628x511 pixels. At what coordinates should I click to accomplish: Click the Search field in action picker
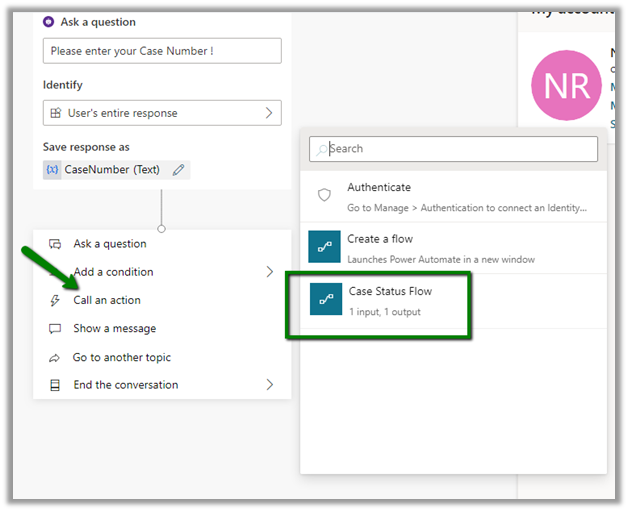coord(453,149)
